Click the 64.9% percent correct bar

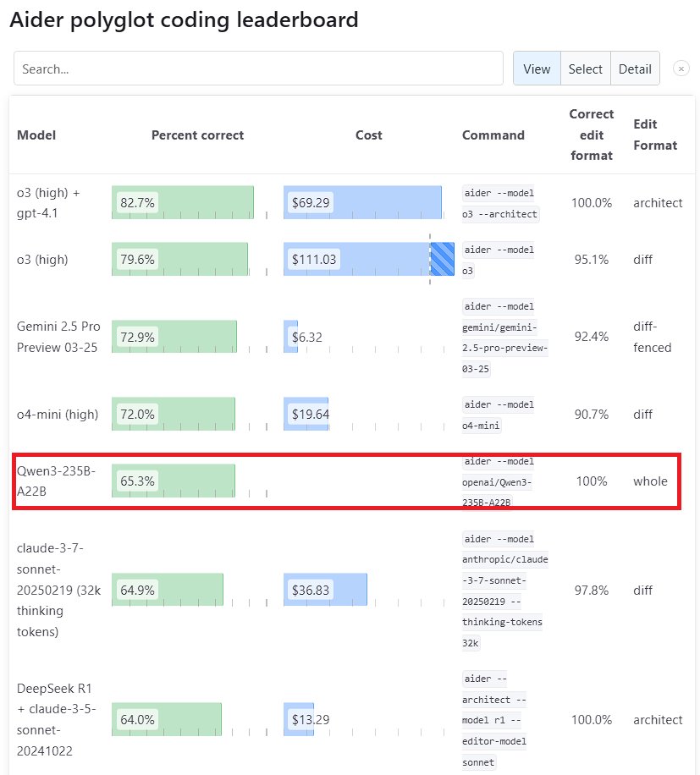168,590
